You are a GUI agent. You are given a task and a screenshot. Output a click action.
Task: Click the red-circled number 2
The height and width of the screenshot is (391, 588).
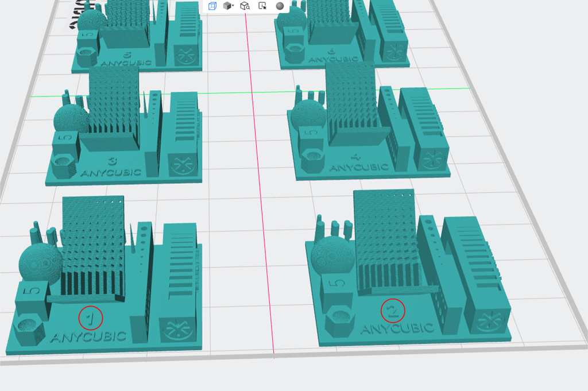393,311
